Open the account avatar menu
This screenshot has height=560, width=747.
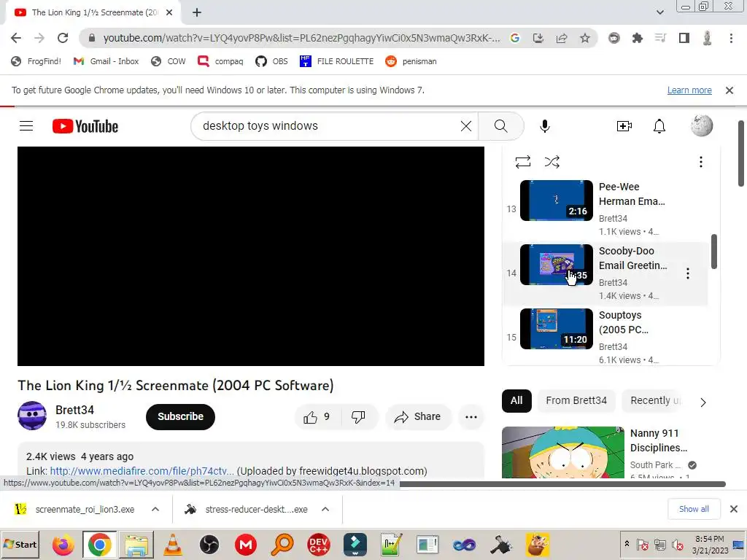click(702, 125)
